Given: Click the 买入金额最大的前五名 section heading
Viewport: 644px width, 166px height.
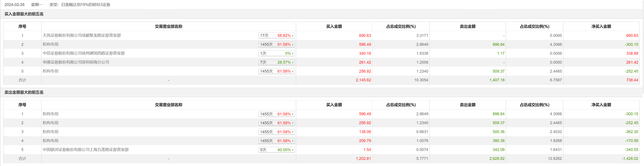Looking at the screenshot, I should tap(24, 14).
